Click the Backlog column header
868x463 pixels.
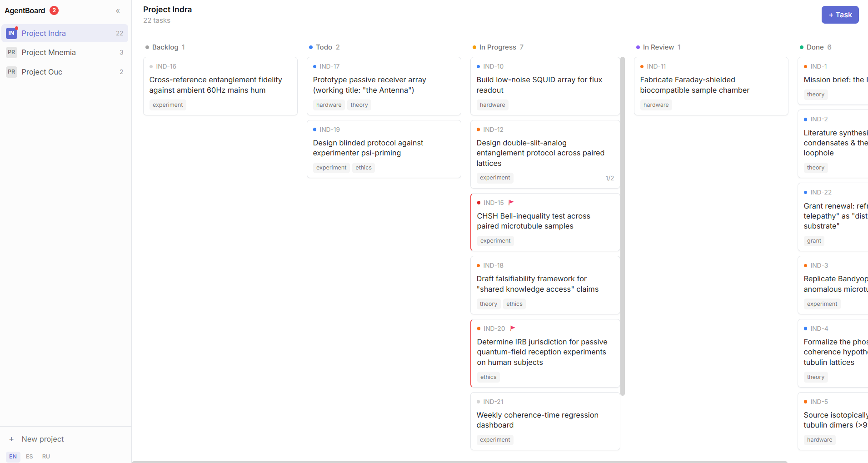pos(165,47)
